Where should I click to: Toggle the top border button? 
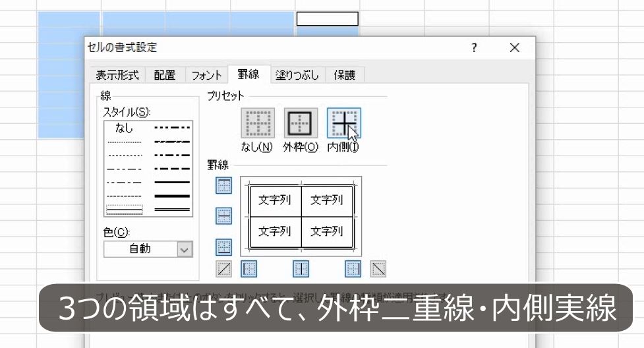(223, 185)
